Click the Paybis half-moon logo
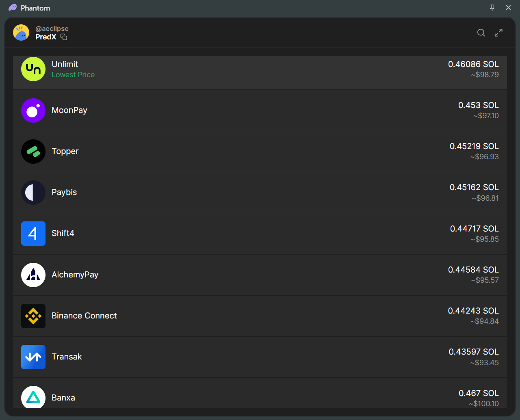The image size is (520, 420). pyautogui.click(x=33, y=193)
